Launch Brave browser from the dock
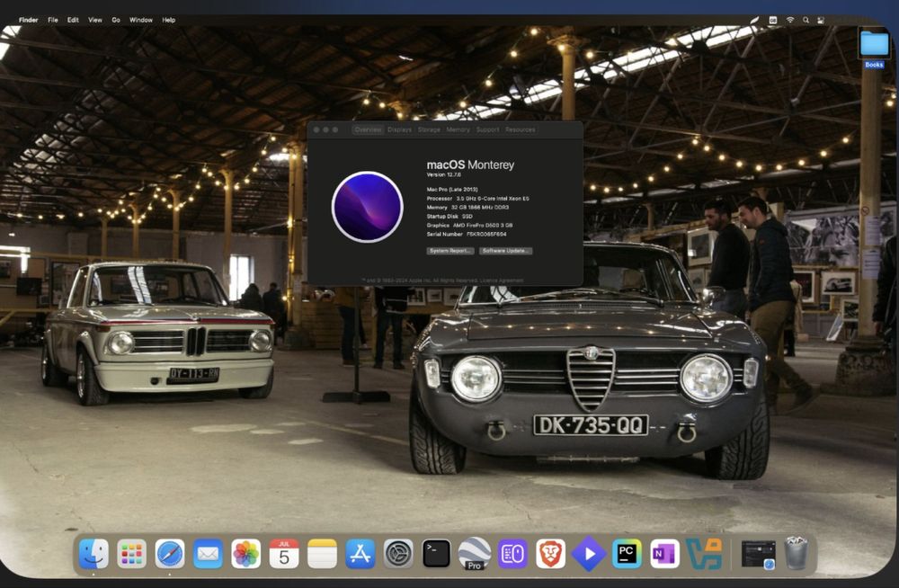This screenshot has height=588, width=899. tap(550, 553)
